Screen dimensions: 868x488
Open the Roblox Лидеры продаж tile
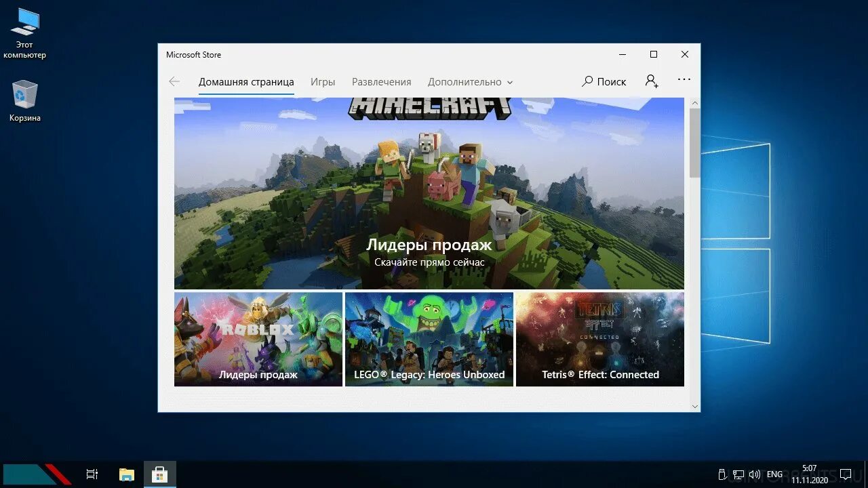(258, 339)
